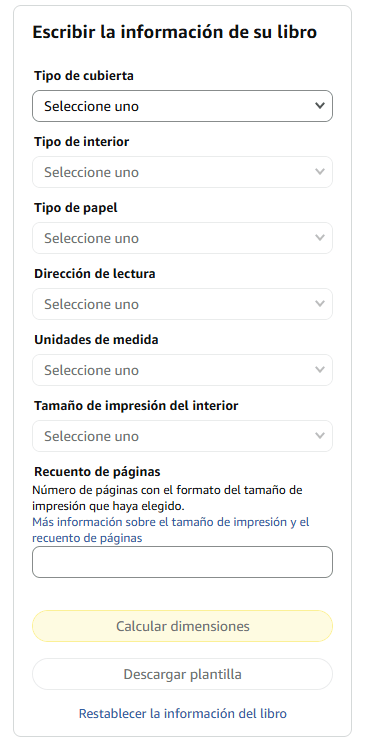Click the 'Número de páginas con el formato' description

pyautogui.click(x=167, y=498)
